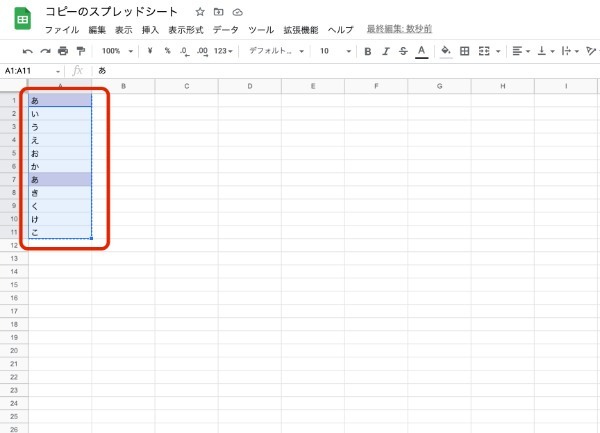
Task: Select cell A8 containing き
Action: point(60,193)
